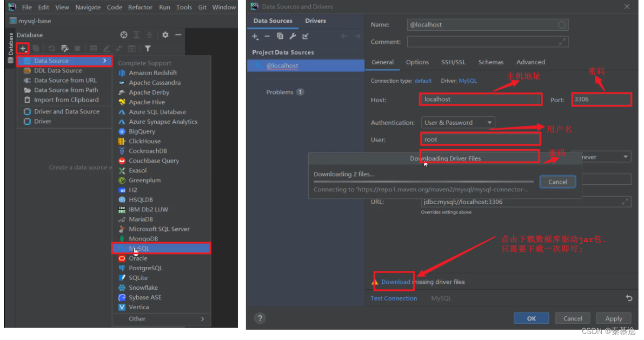
Task: Select @localhost in Project Data Sources
Action: 306,66
